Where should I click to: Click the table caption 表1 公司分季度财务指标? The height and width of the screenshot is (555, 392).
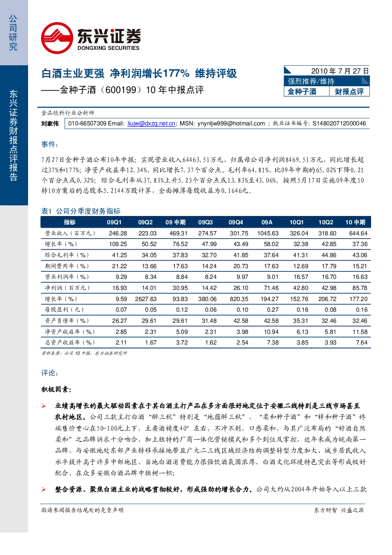coord(81,211)
